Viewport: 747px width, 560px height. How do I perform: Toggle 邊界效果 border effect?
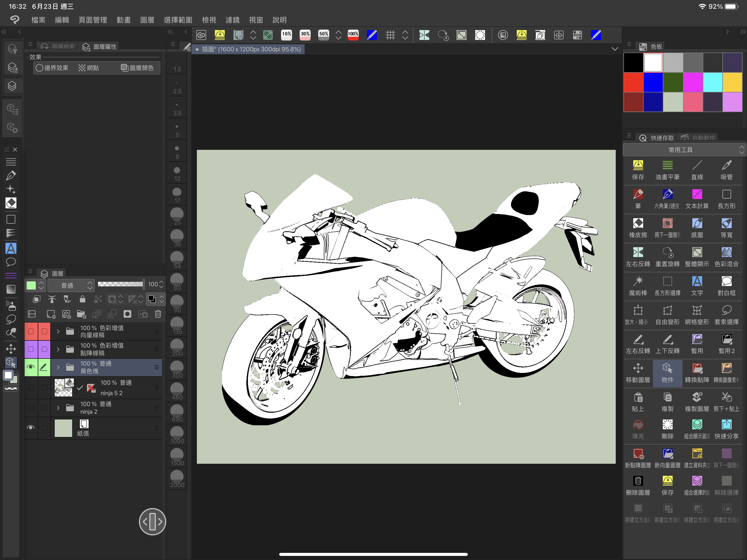52,68
